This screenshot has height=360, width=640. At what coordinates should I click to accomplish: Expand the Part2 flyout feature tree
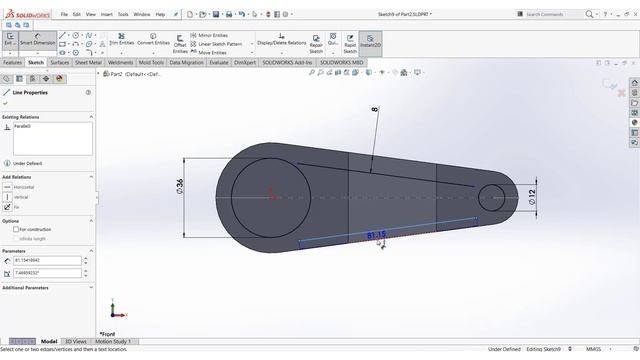point(98,74)
